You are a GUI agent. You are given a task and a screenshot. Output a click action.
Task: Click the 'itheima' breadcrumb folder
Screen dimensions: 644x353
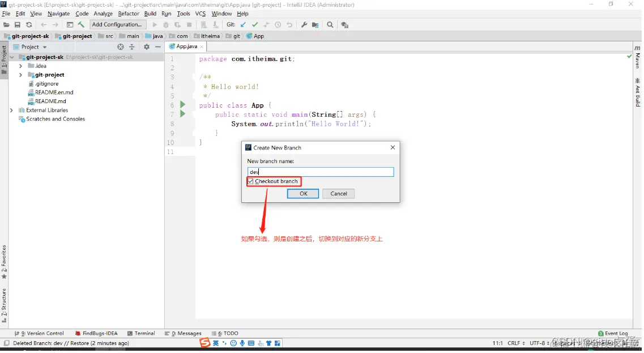click(x=207, y=36)
